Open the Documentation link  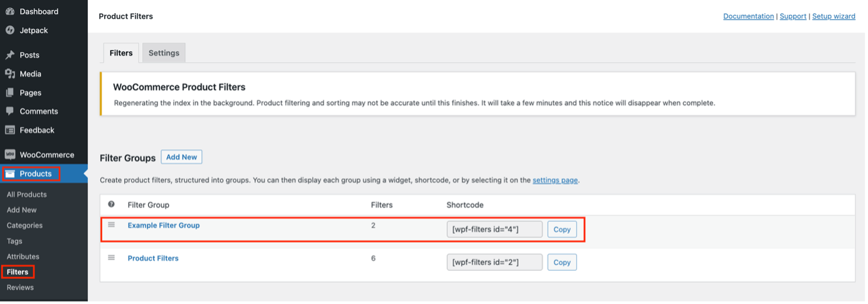[748, 16]
